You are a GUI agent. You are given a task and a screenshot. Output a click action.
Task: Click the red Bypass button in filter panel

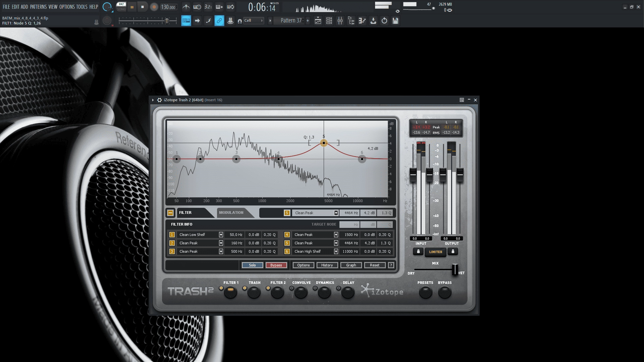tap(276, 265)
